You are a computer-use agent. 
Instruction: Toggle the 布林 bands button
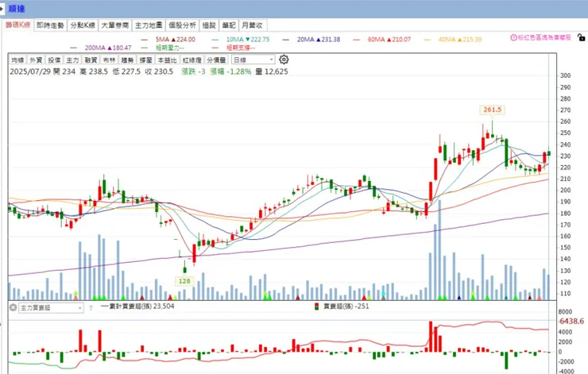point(110,60)
